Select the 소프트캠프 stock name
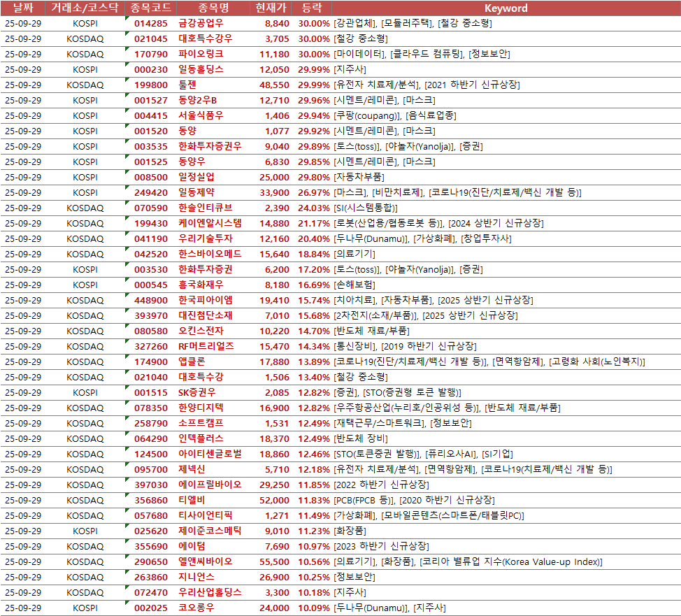 (201, 423)
